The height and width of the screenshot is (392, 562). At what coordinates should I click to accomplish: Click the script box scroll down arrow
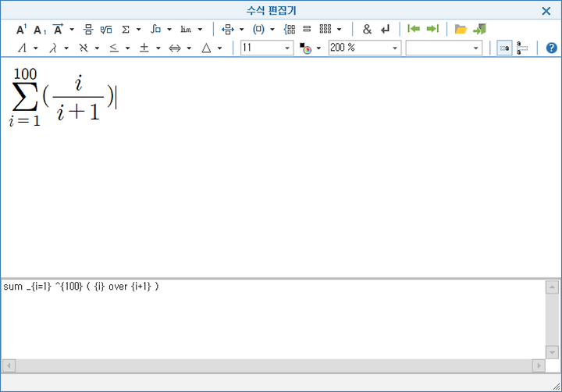click(x=552, y=352)
